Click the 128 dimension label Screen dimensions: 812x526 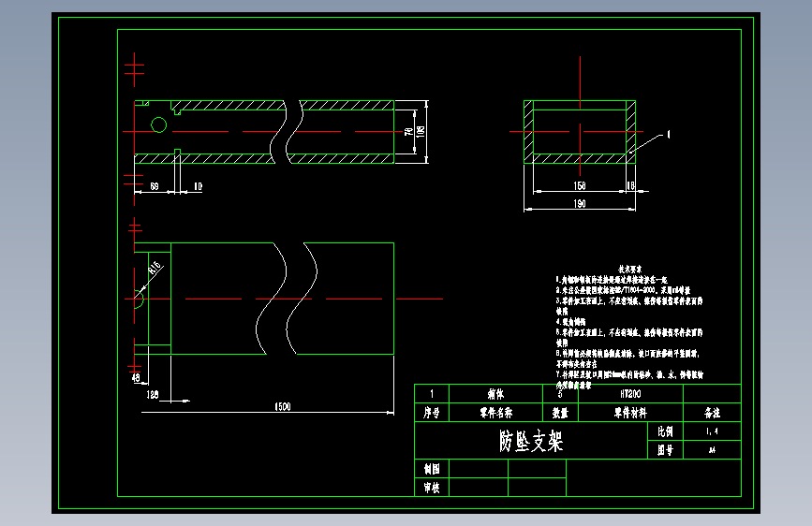153,395
